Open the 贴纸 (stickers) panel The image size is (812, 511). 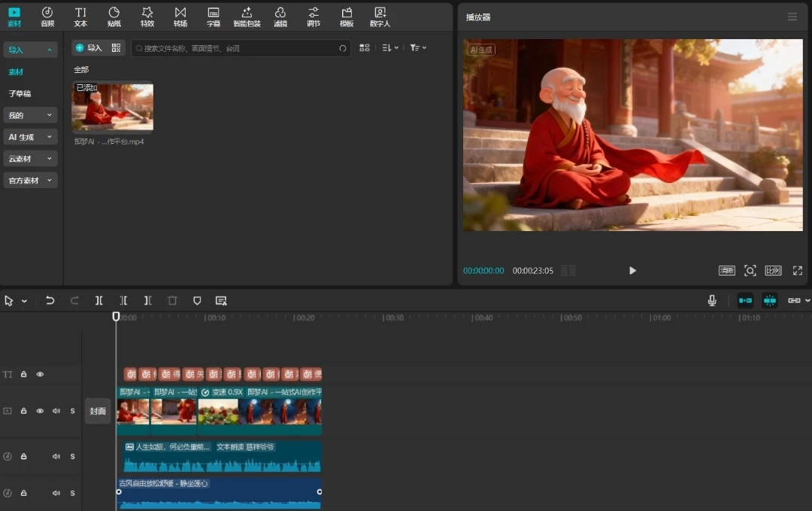coord(114,17)
